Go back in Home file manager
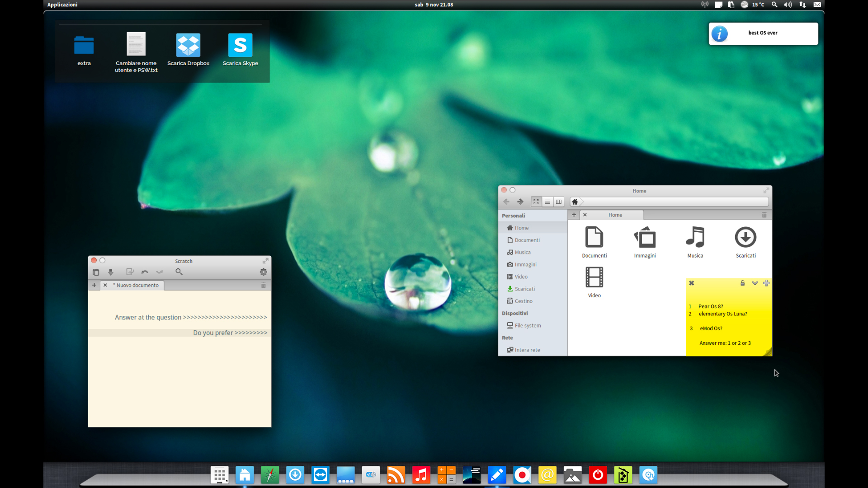The width and height of the screenshot is (868, 488). (x=506, y=202)
